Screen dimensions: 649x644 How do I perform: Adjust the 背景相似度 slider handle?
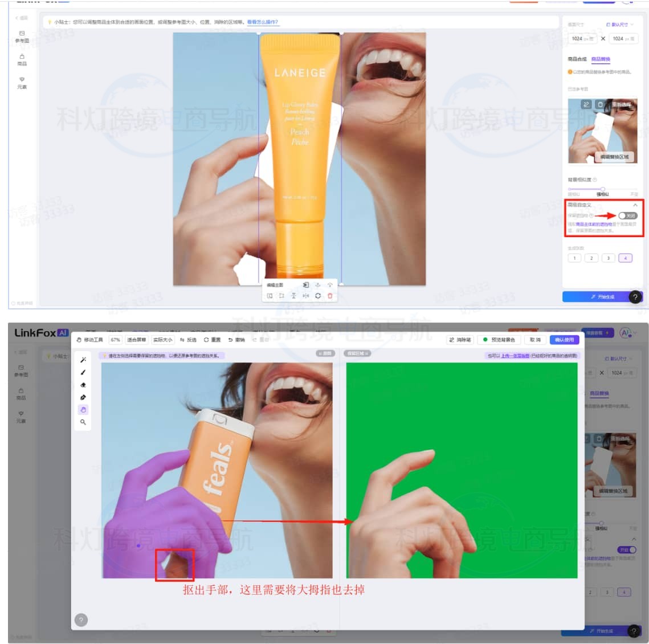coord(602,189)
